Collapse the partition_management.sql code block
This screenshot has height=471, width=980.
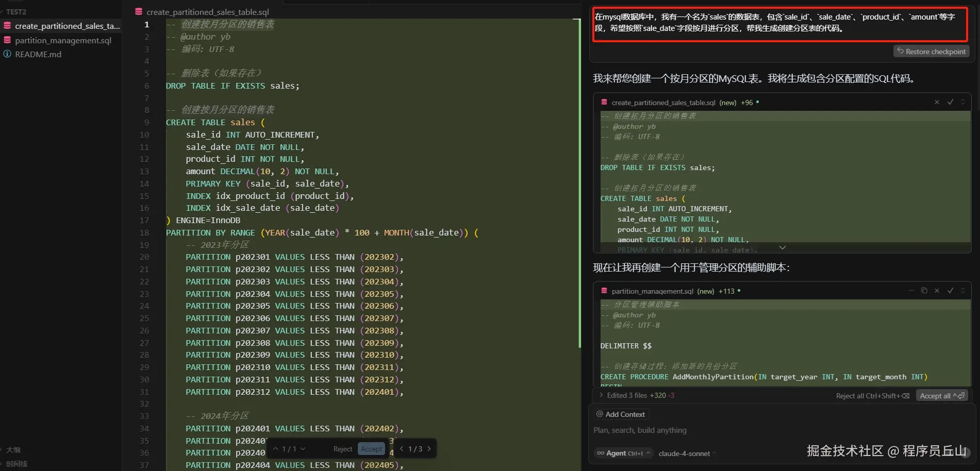pos(962,291)
